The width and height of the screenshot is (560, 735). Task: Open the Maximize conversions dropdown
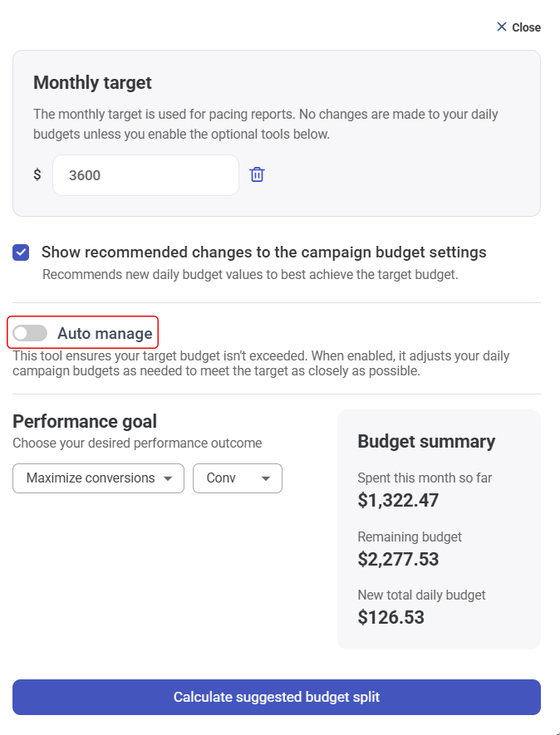click(x=98, y=478)
